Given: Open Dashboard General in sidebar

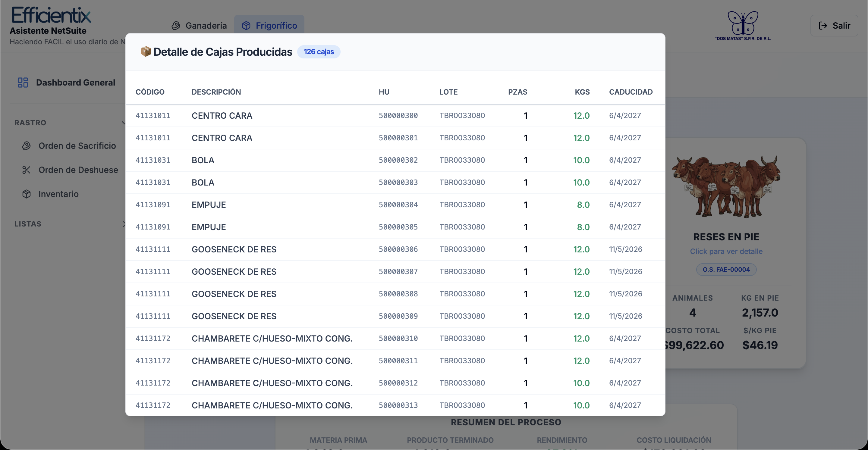Looking at the screenshot, I should [66, 83].
